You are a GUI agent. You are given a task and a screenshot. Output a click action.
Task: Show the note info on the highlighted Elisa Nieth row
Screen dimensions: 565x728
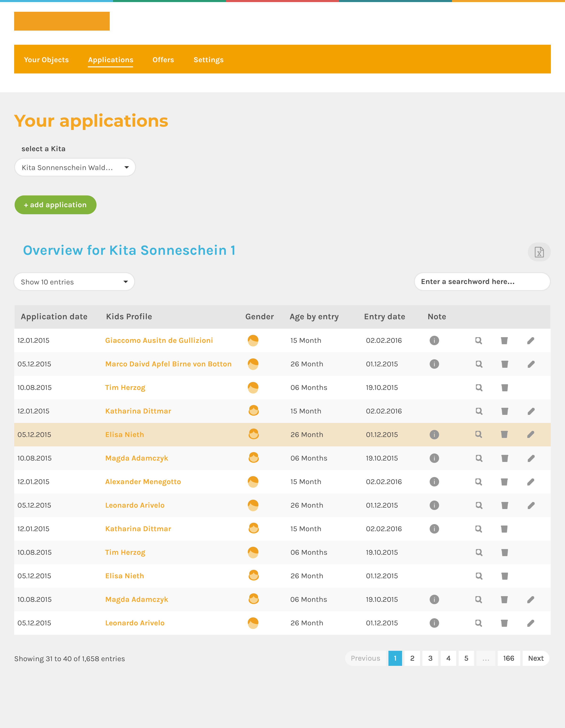(434, 434)
